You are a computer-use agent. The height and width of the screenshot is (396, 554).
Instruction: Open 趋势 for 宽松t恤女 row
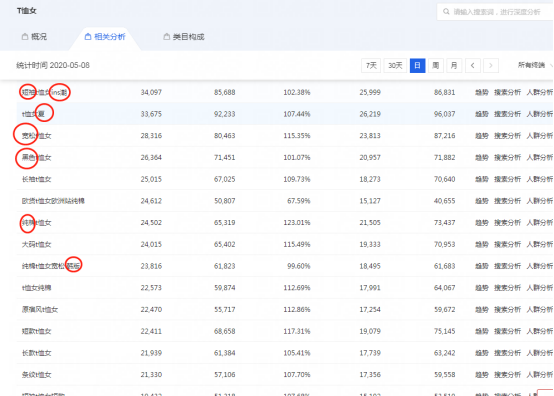482,136
